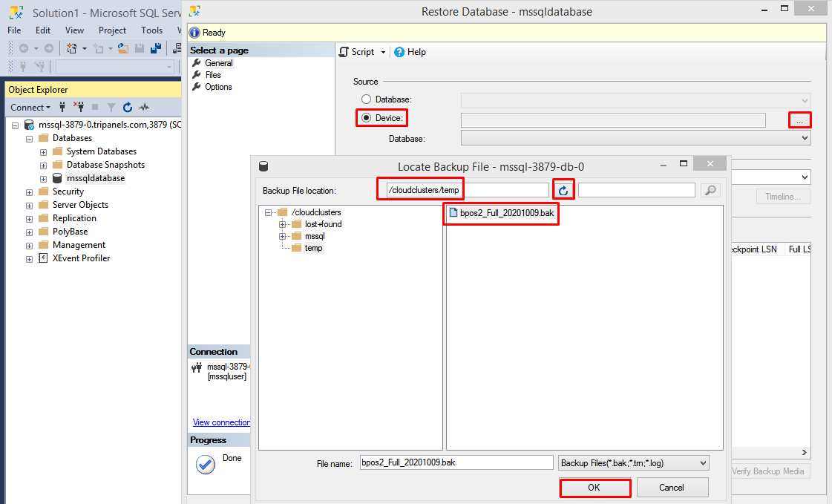This screenshot has height=504, width=832.
Task: Open the Activity Monitor pulse icon
Action: pos(144,108)
